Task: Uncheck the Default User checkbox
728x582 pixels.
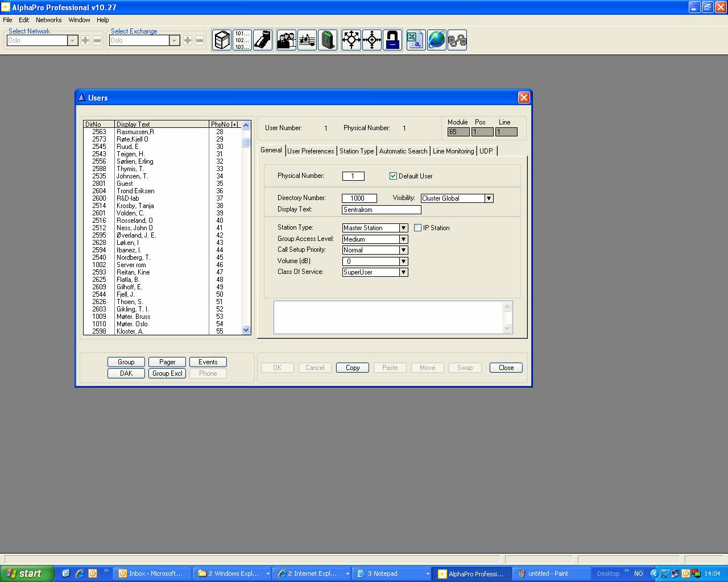Action: 393,176
